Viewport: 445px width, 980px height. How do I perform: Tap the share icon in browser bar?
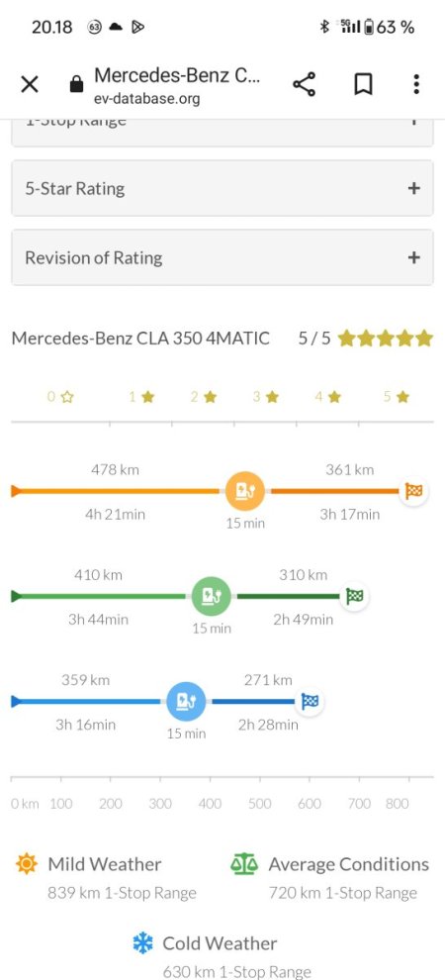pyautogui.click(x=304, y=84)
